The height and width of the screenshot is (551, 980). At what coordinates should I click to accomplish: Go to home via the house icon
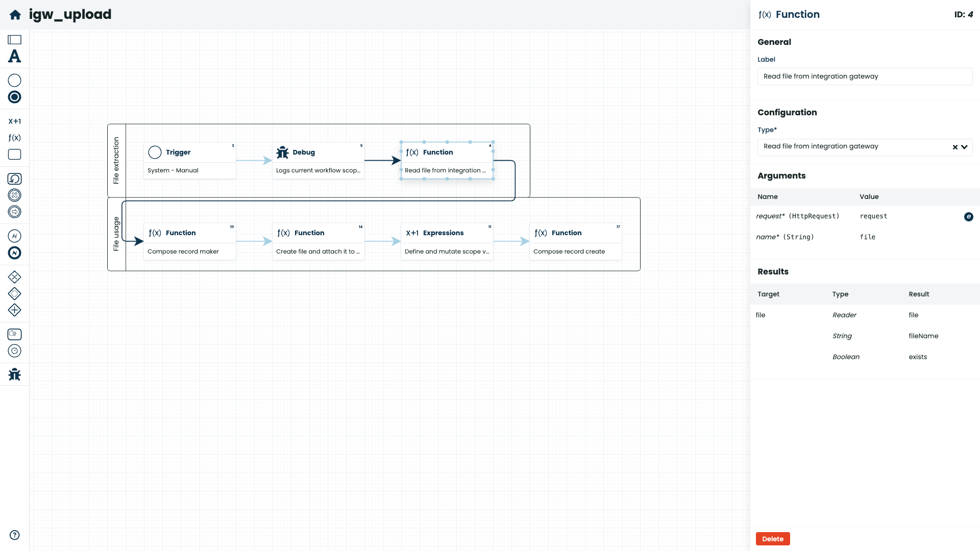[x=15, y=15]
